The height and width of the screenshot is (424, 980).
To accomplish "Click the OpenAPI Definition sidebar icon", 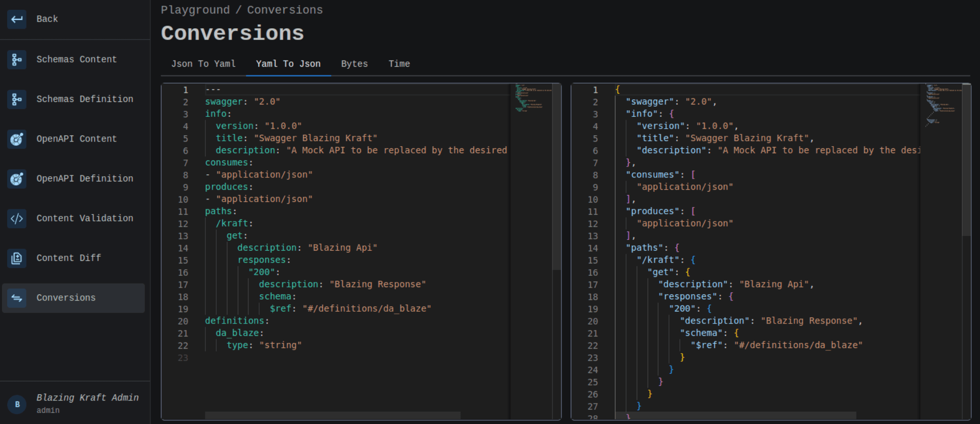I will coord(17,178).
